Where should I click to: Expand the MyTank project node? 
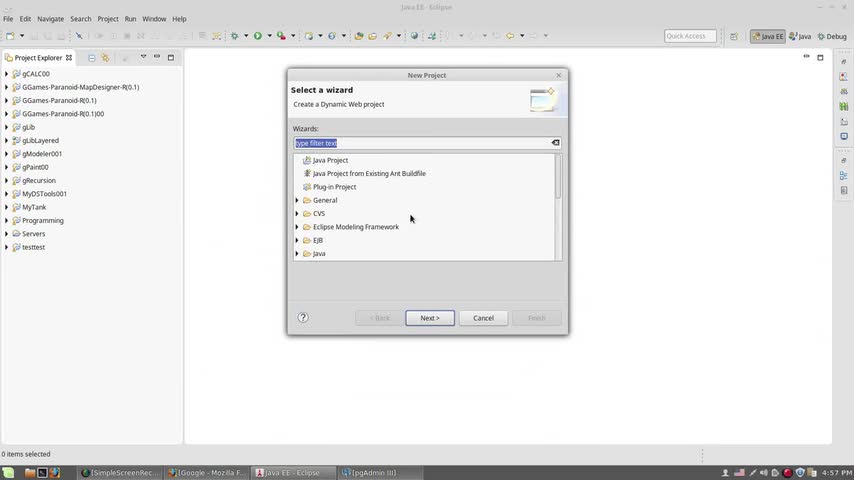[7, 207]
